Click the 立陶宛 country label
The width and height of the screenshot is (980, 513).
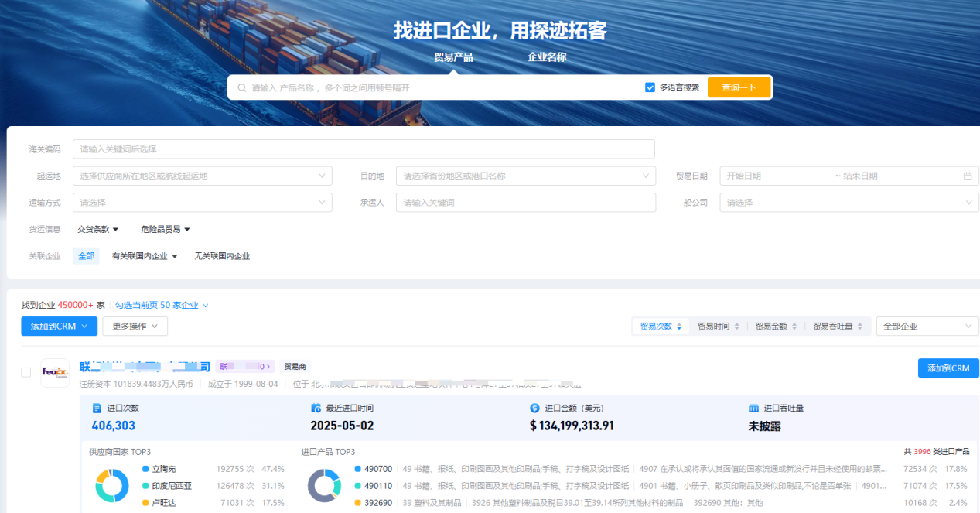pos(164,469)
